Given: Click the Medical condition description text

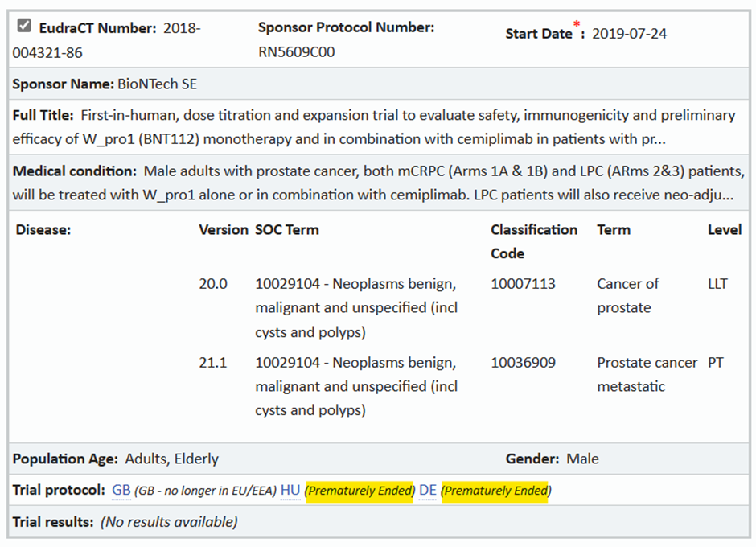Looking at the screenshot, I should pos(442,183).
